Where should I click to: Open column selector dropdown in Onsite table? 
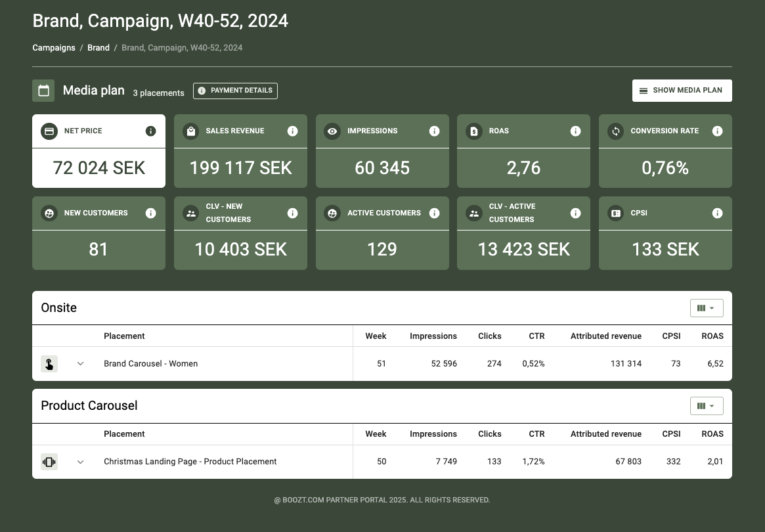tap(706, 308)
